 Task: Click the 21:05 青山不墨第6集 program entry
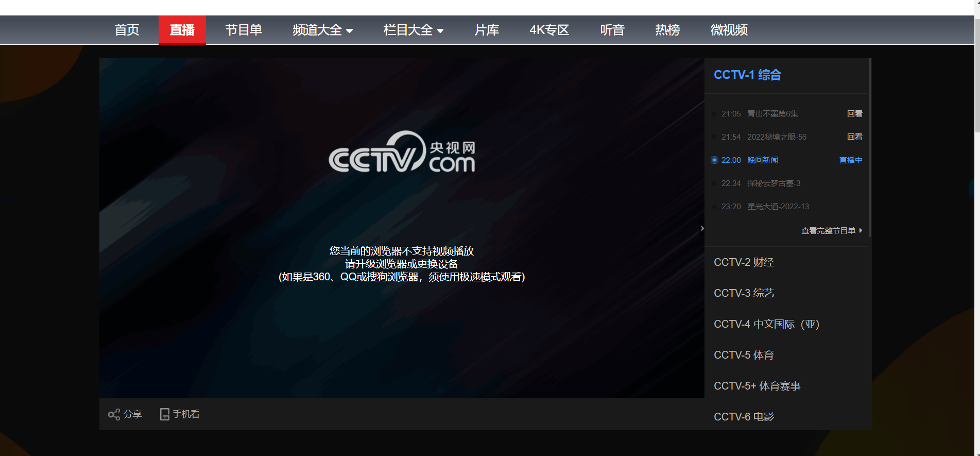click(760, 114)
